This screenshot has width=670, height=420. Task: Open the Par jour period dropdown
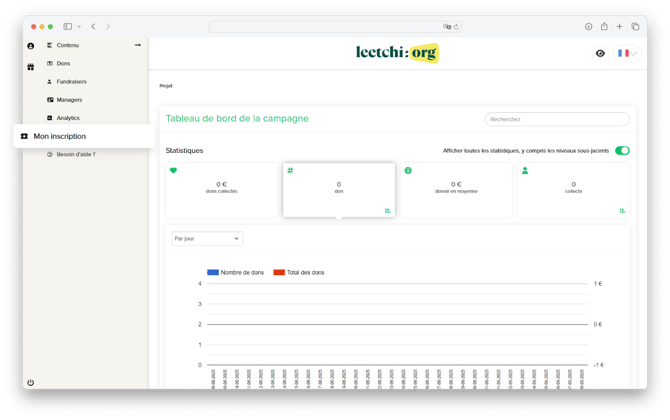click(207, 239)
